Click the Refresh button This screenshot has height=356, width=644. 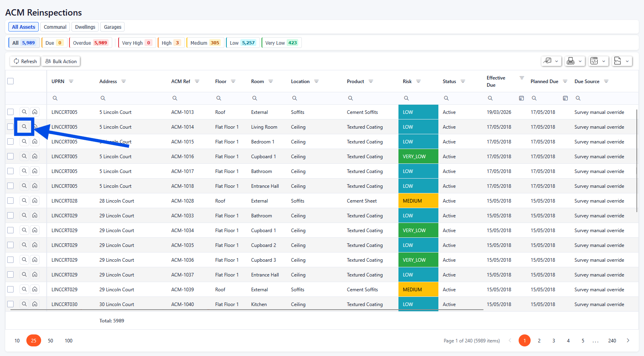pyautogui.click(x=25, y=61)
